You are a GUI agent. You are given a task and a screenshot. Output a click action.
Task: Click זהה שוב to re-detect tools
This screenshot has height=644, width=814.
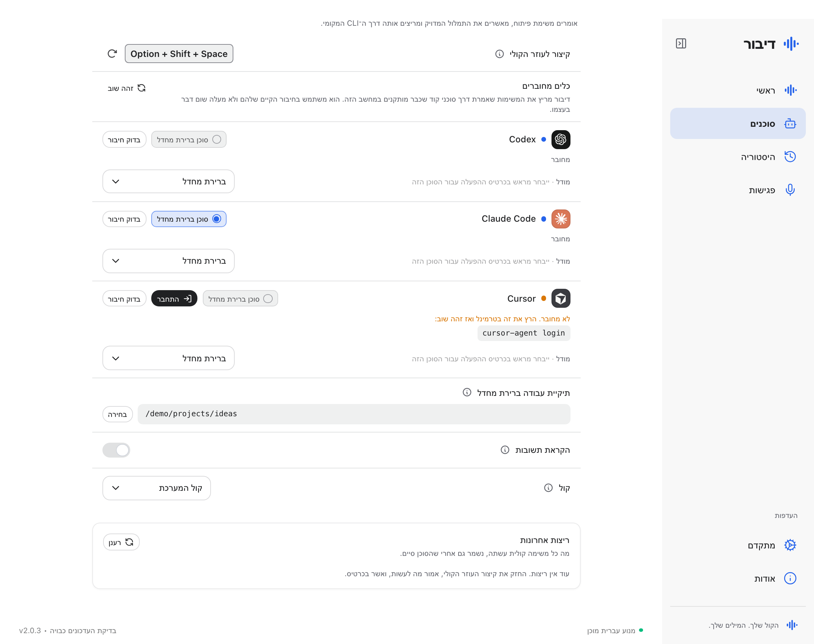[127, 88]
